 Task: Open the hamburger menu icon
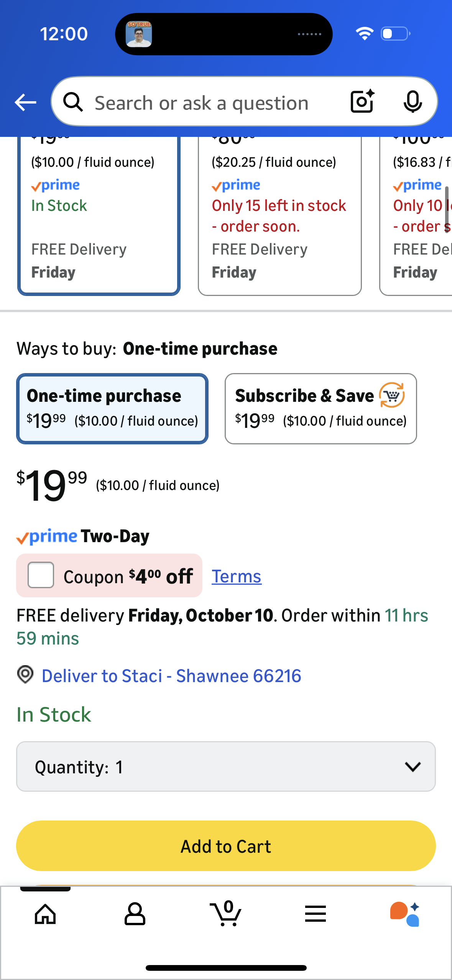click(316, 914)
